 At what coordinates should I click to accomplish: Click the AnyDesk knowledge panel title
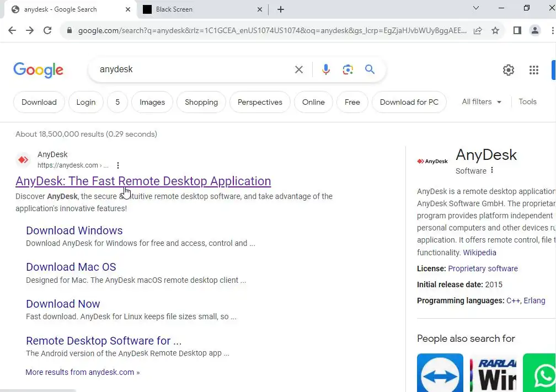(x=486, y=155)
